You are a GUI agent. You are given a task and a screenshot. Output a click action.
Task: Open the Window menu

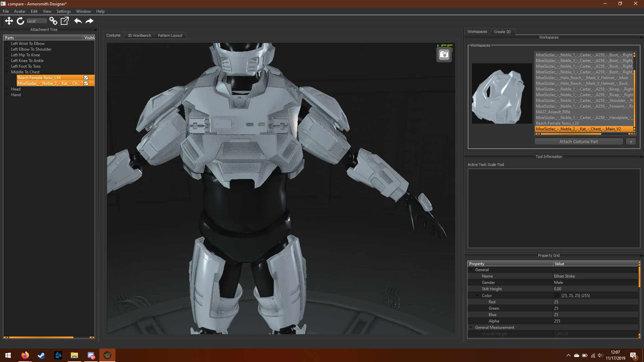coord(83,11)
